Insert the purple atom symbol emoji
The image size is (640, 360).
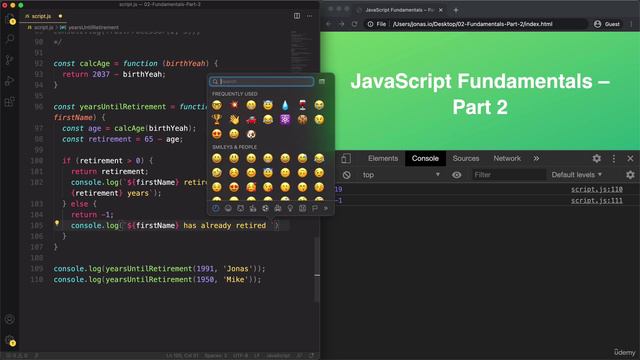pyautogui.click(x=285, y=120)
